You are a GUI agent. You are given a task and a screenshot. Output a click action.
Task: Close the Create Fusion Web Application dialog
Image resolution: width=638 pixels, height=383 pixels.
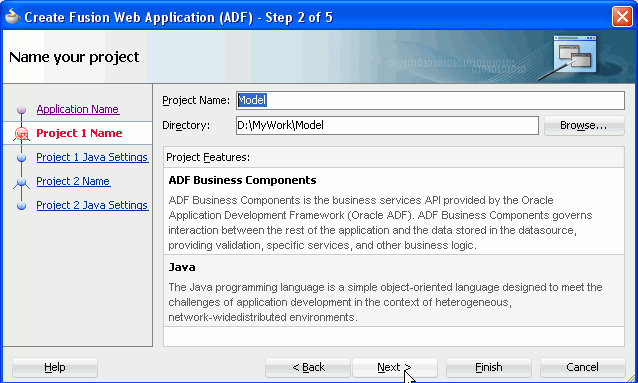tap(622, 17)
